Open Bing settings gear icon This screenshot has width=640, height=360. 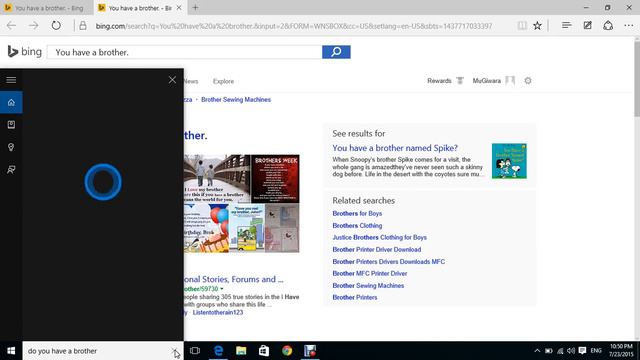coord(528,81)
